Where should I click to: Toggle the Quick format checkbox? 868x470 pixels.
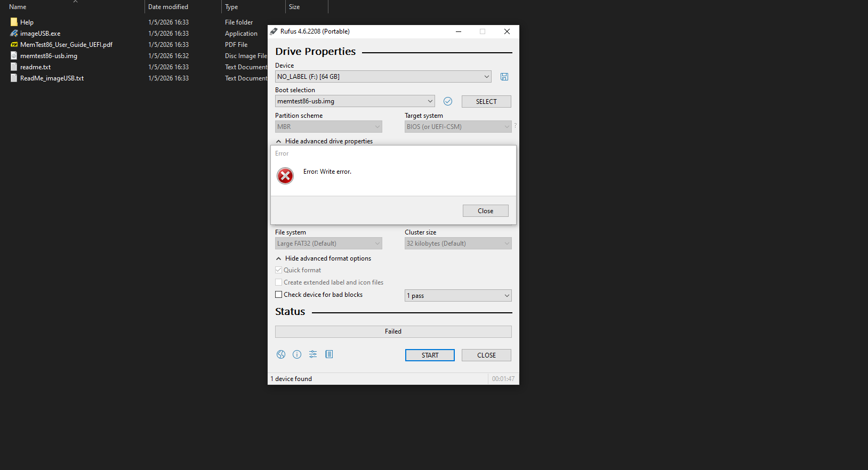coord(279,270)
